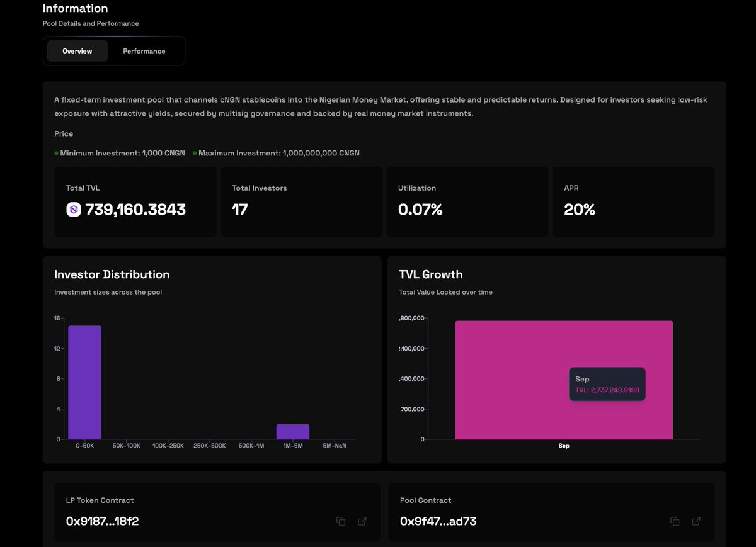
Task: Select the Total TVL value 739,160.3843
Action: pos(135,210)
